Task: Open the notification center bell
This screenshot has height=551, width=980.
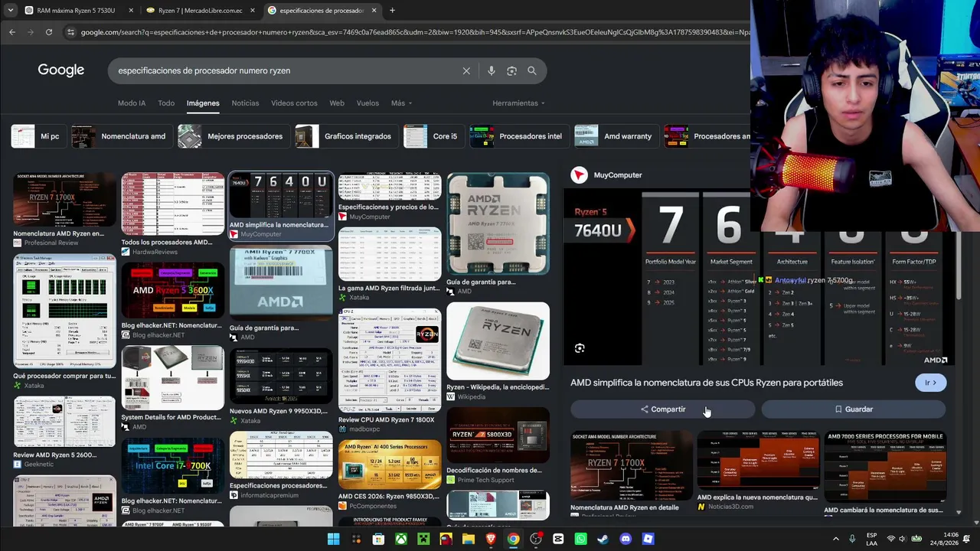Action: (x=967, y=540)
